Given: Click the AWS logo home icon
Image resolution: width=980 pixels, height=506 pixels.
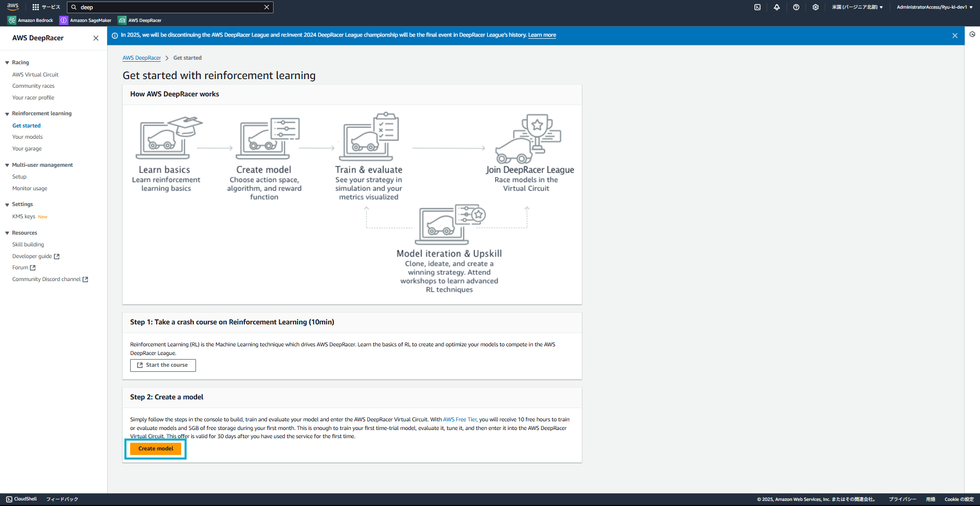Looking at the screenshot, I should pos(13,7).
